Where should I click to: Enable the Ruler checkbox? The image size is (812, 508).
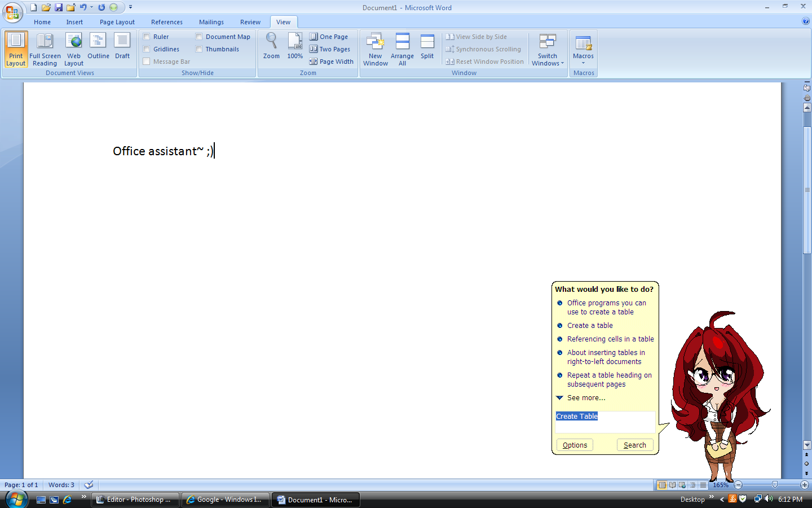pyautogui.click(x=147, y=37)
